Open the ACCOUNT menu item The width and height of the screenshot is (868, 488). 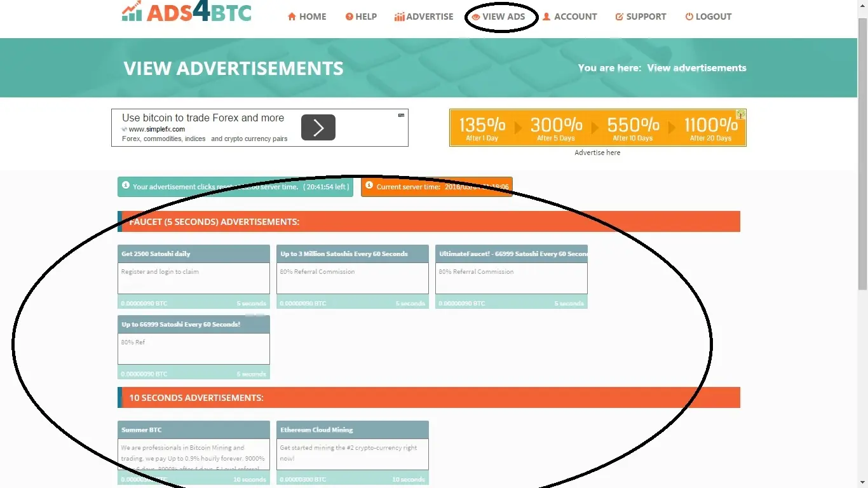569,17
